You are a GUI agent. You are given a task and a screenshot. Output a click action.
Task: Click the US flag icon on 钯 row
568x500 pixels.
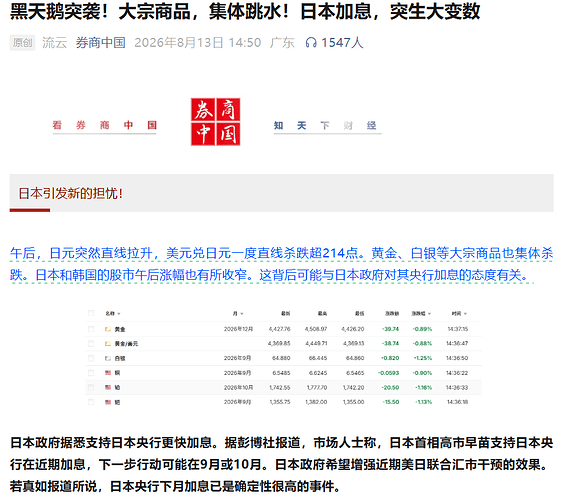[x=108, y=402]
